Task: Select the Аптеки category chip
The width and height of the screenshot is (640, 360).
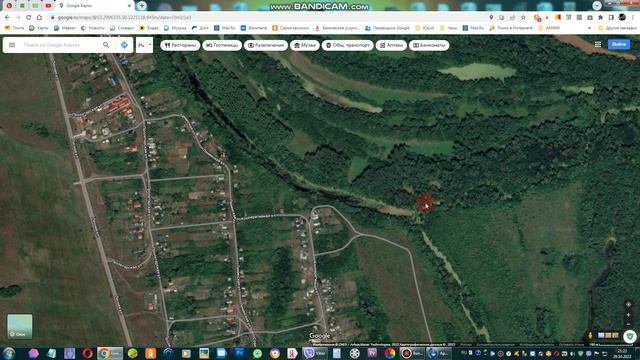Action: tap(391, 45)
